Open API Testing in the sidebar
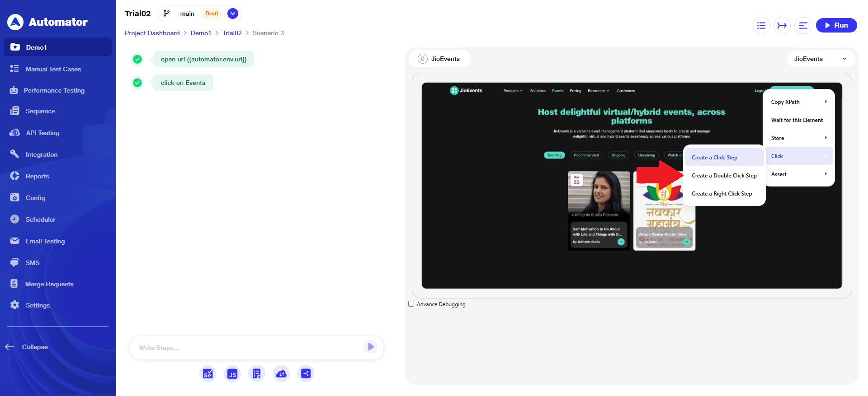The image size is (868, 396). 42,133
